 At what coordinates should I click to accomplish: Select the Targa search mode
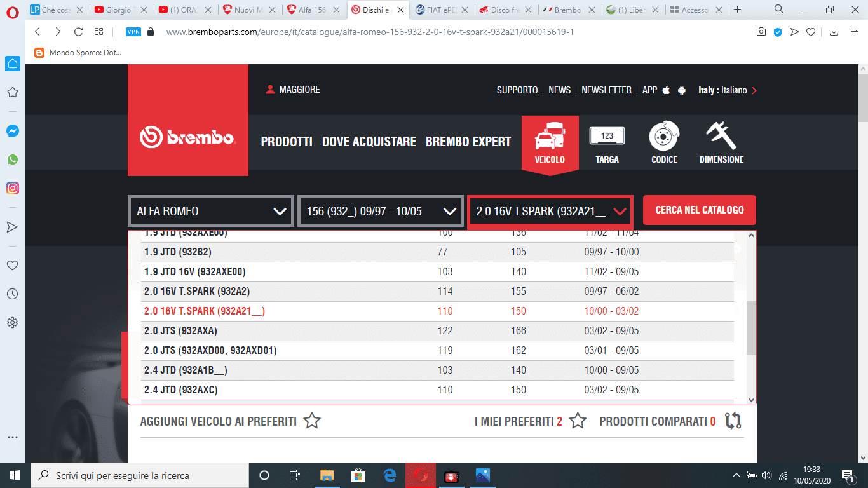pyautogui.click(x=607, y=143)
